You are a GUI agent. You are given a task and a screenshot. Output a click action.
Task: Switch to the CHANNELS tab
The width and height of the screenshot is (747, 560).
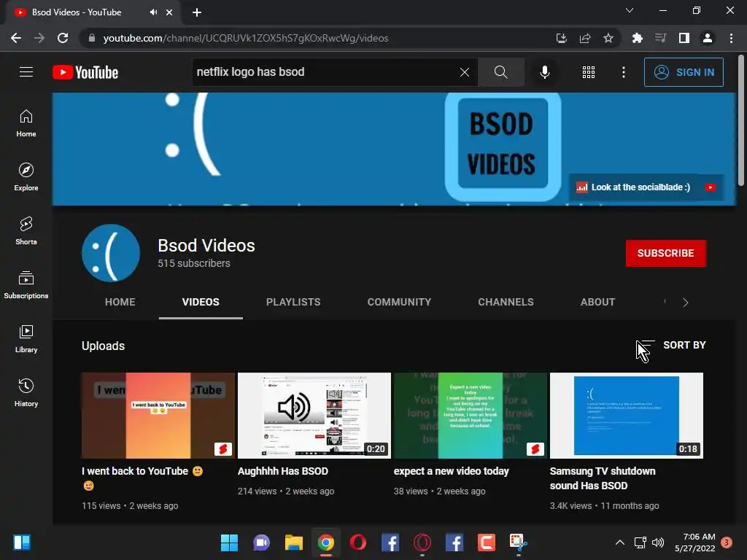(x=506, y=302)
